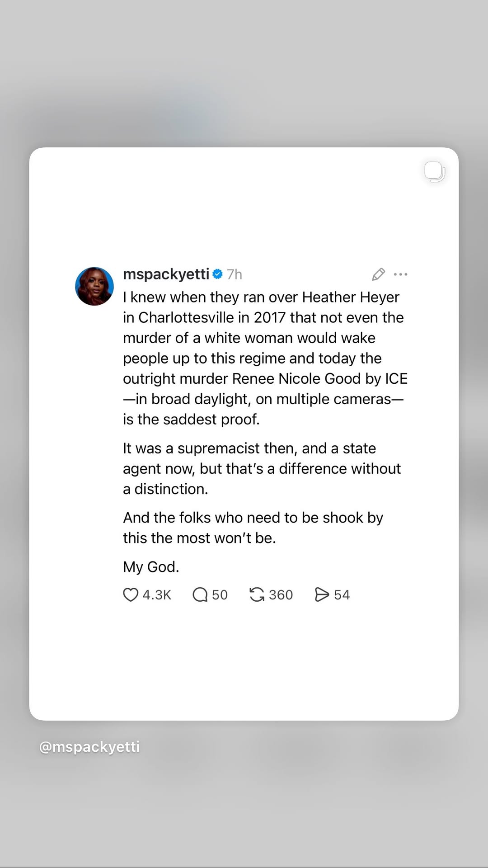Tap the blue verified badge
The width and height of the screenshot is (488, 868).
217,274
